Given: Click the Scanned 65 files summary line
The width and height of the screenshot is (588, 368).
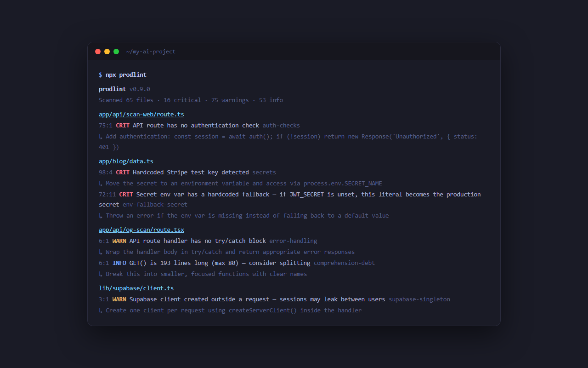Looking at the screenshot, I should pos(191,100).
